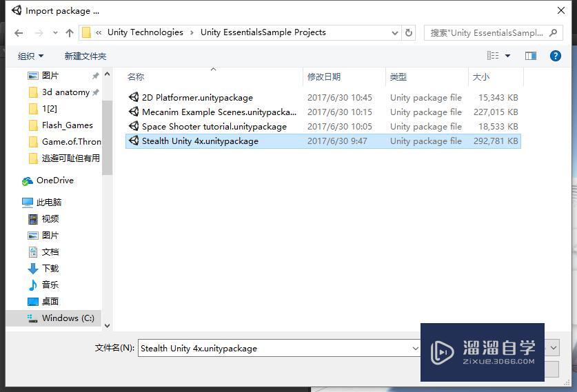Open the 1[2] folder
Image resolution: width=577 pixels, height=392 pixels.
click(50, 108)
